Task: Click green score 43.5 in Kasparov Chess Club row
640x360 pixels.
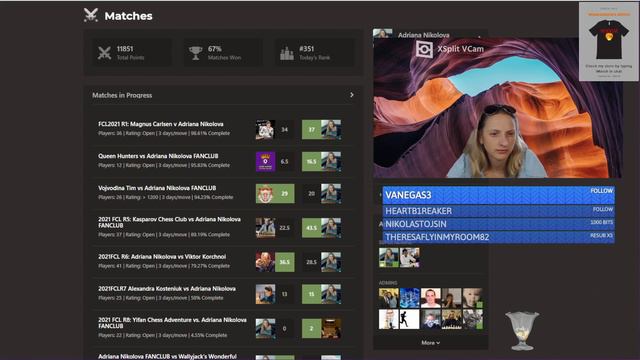Action: (311, 228)
